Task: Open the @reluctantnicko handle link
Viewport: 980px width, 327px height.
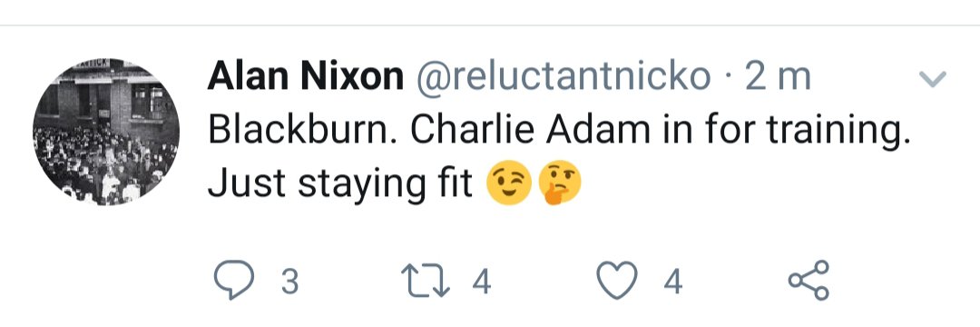Action: pyautogui.click(x=563, y=77)
